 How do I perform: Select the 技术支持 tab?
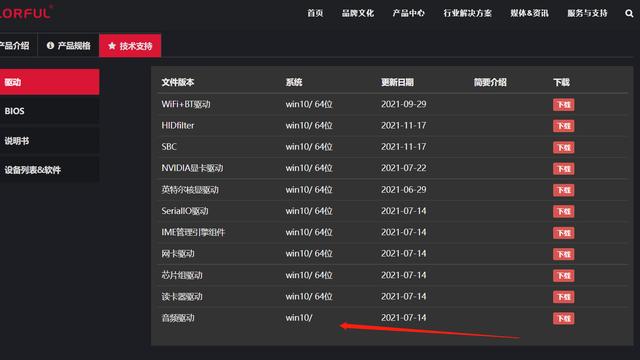(x=130, y=46)
